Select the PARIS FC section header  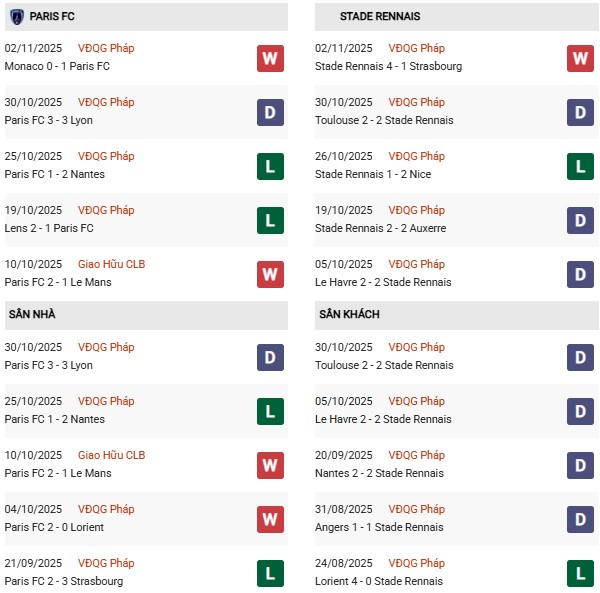coord(52,17)
